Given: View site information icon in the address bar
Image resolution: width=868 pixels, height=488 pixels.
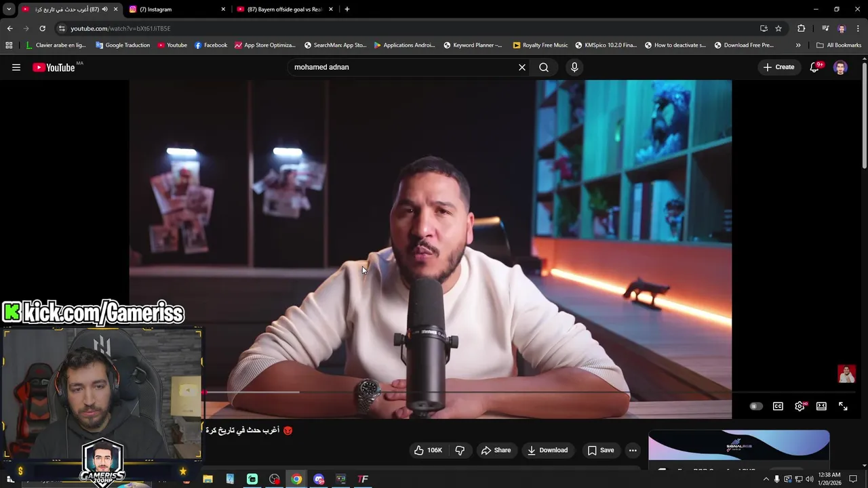Looking at the screenshot, I should pyautogui.click(x=62, y=28).
